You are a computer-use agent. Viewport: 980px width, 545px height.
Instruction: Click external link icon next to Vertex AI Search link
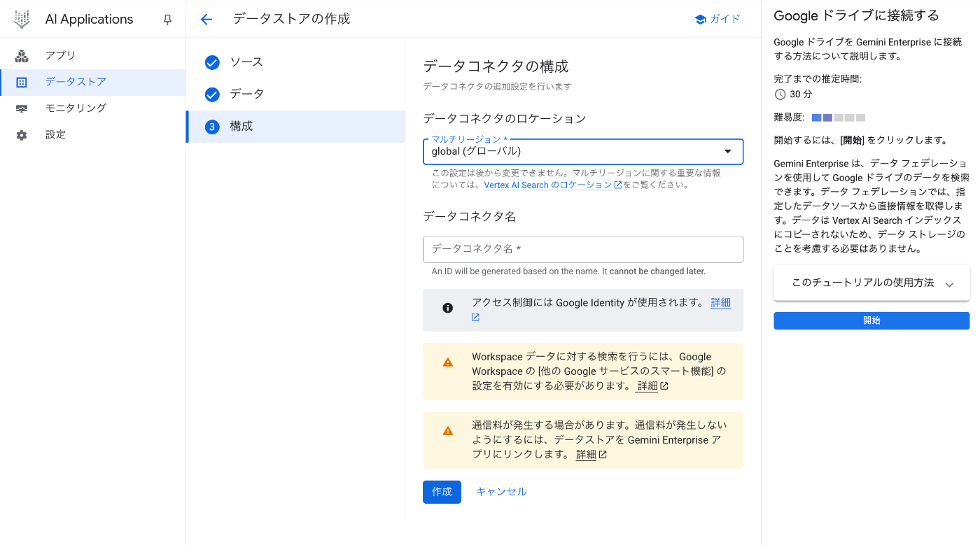618,185
